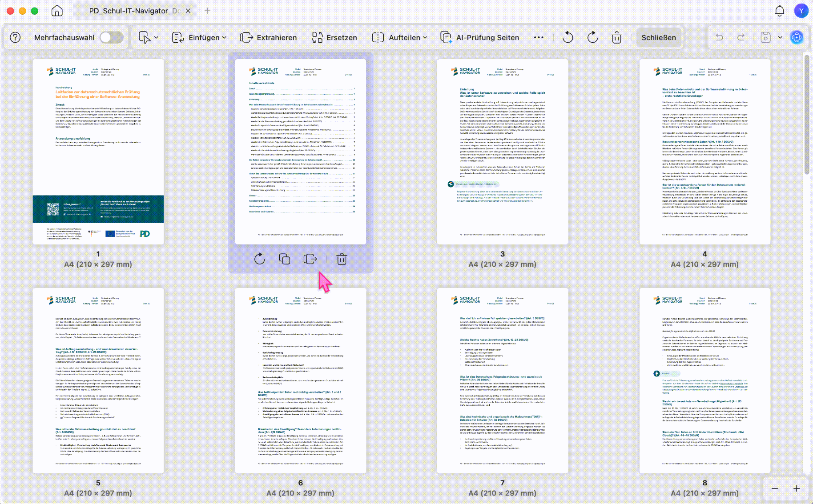
Task: Open the home screen icon
Action: tap(57, 11)
